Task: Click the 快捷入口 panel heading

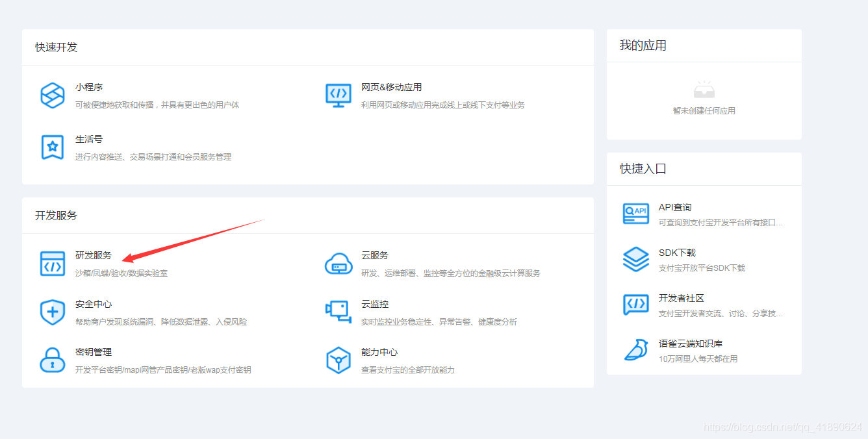Action: [643, 169]
